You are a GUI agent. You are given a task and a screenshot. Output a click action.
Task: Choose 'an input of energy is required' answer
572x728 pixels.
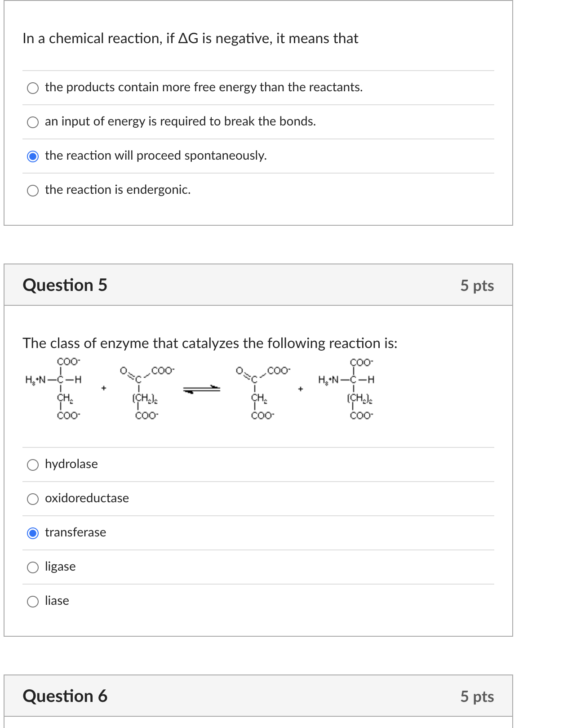pos(32,121)
